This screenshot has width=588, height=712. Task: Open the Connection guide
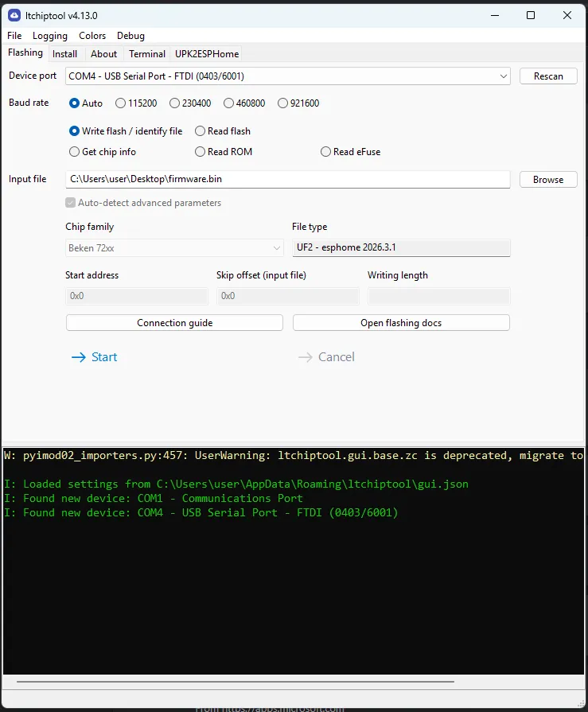175,323
